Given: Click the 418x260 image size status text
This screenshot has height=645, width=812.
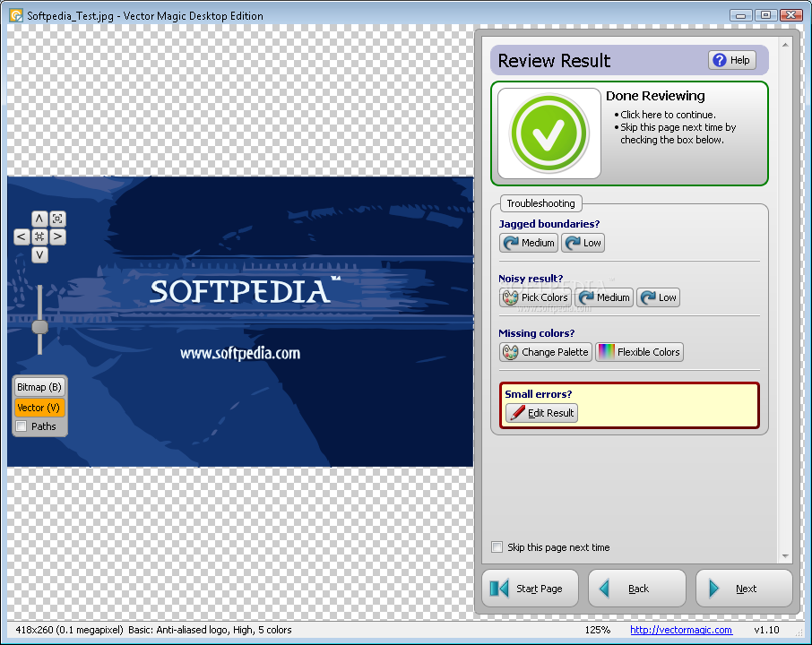Looking at the screenshot, I should pos(69,630).
